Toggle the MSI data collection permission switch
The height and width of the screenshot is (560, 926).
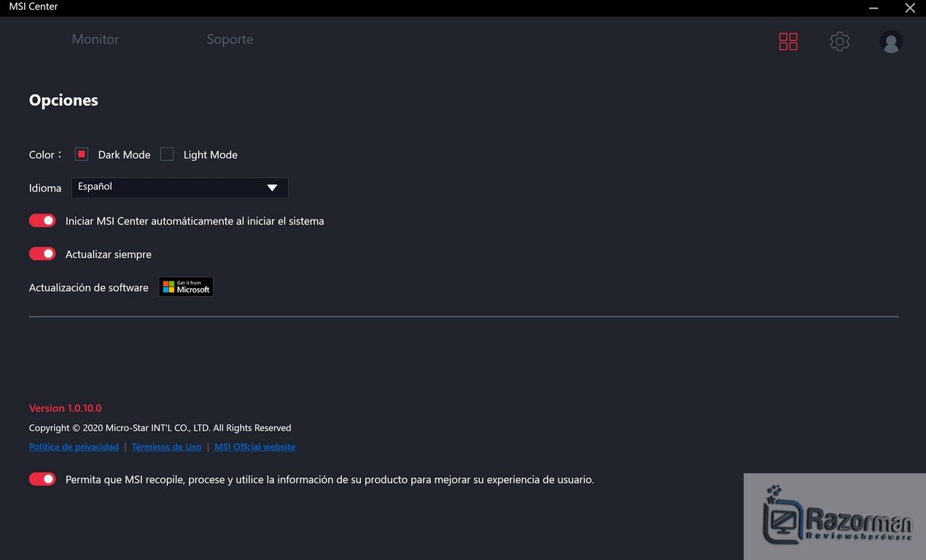(42, 479)
